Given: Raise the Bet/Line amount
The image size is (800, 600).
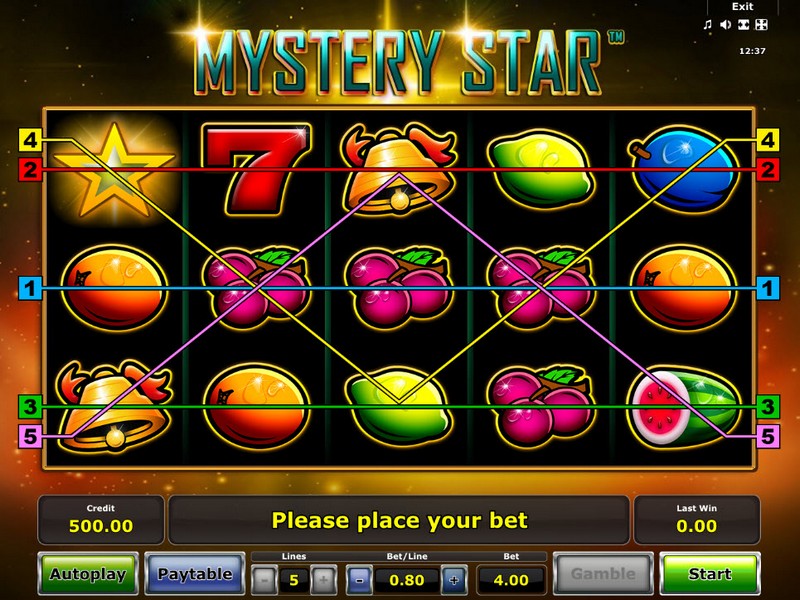Looking at the screenshot, I should (x=454, y=580).
